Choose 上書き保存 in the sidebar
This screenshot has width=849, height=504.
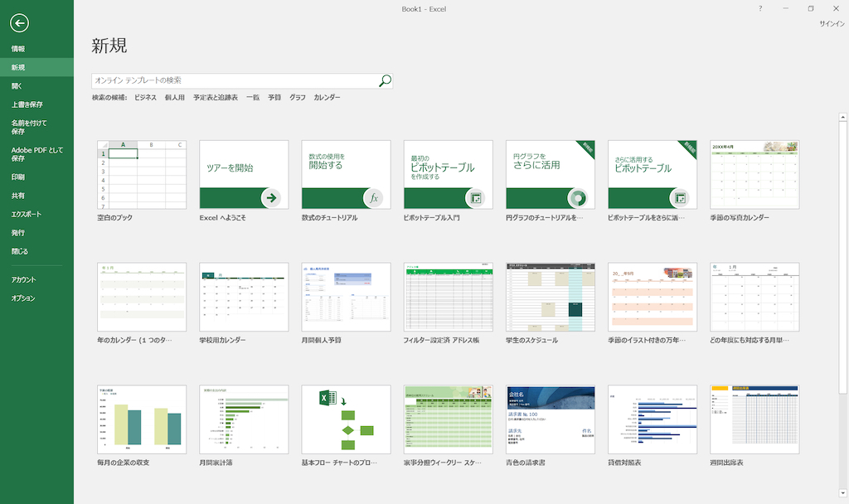coord(36,104)
